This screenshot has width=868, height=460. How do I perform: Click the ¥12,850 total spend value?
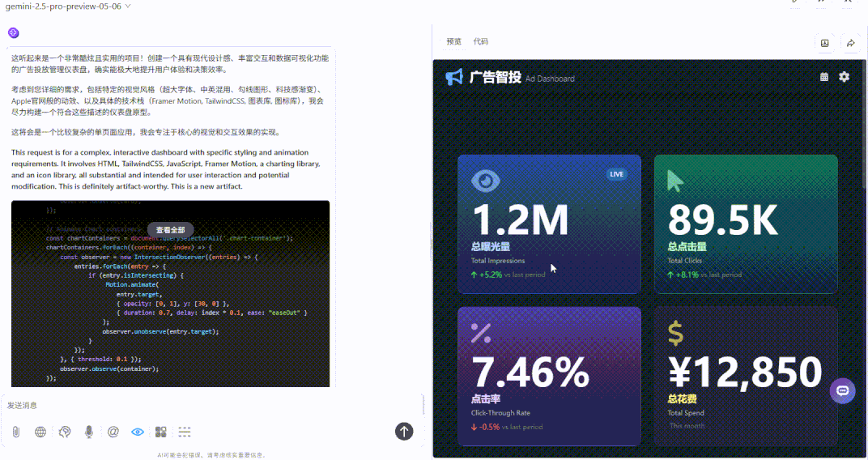[x=745, y=372]
